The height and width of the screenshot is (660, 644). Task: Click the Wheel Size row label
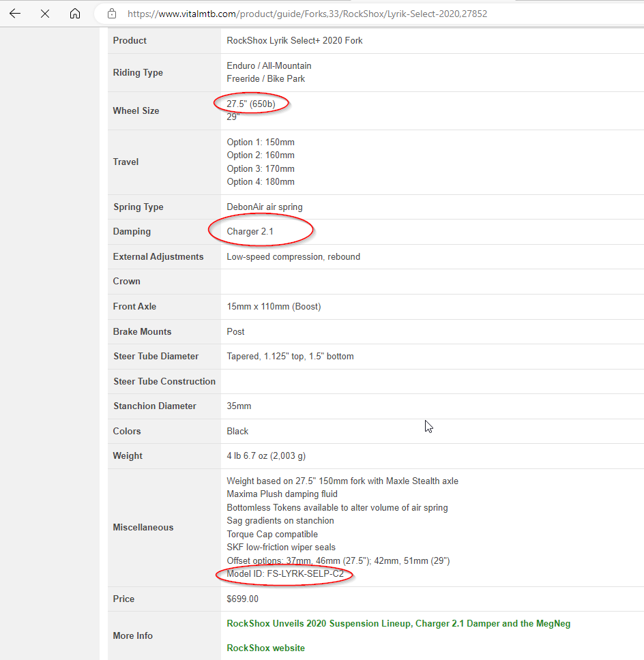pyautogui.click(x=136, y=110)
